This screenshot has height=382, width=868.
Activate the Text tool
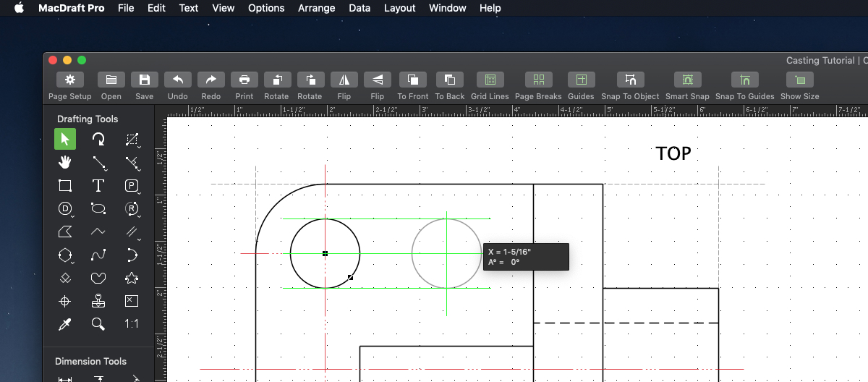click(x=98, y=186)
